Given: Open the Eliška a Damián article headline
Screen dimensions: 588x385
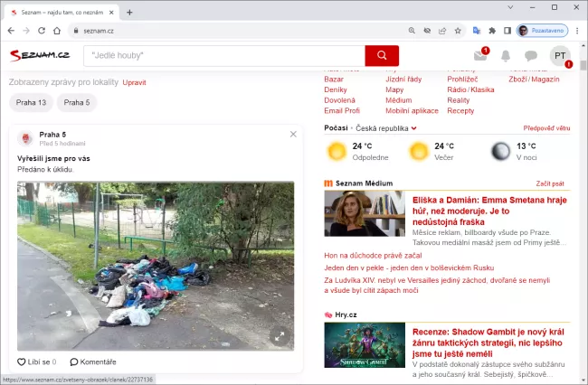Looking at the screenshot, I should pos(489,211).
